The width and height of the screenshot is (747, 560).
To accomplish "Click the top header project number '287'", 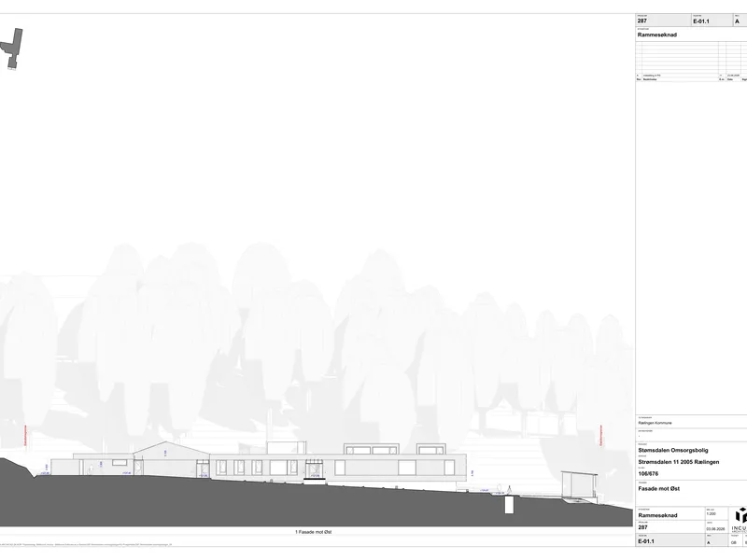I will 642,21.
